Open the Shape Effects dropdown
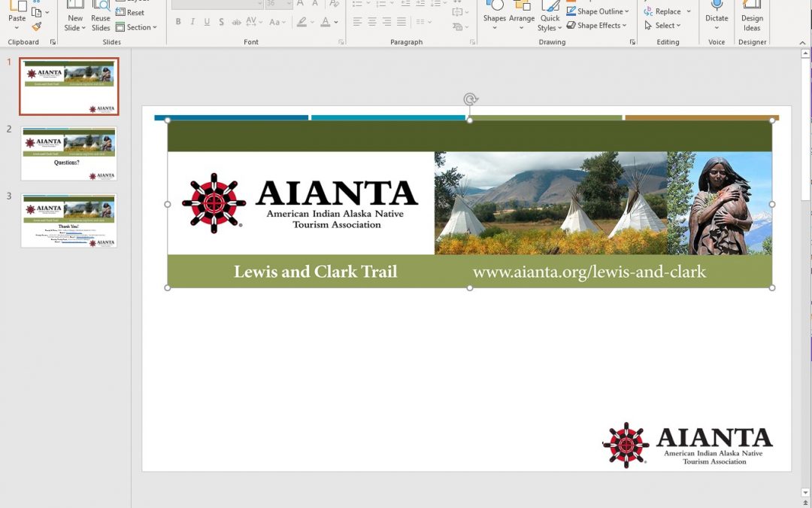The width and height of the screenshot is (812, 508). point(596,26)
